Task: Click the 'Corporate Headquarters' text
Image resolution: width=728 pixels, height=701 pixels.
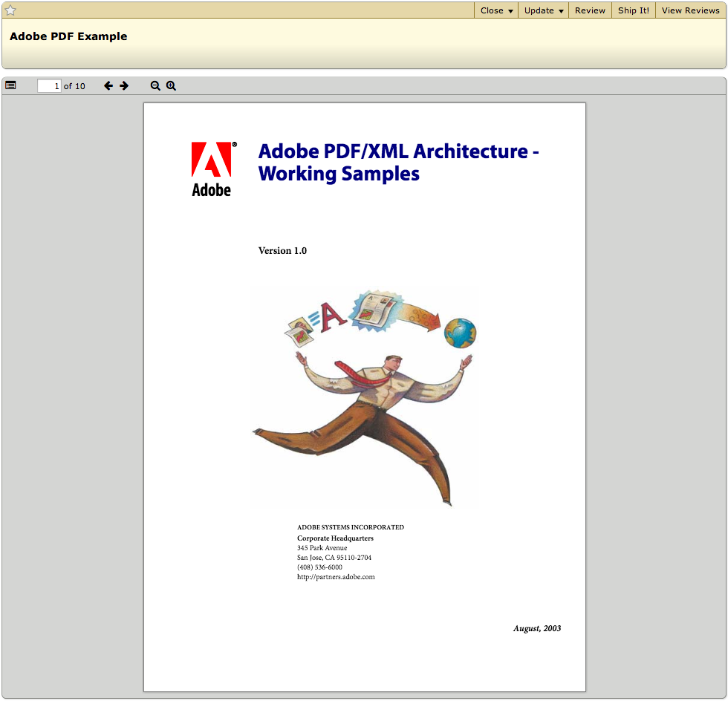Action: (335, 538)
